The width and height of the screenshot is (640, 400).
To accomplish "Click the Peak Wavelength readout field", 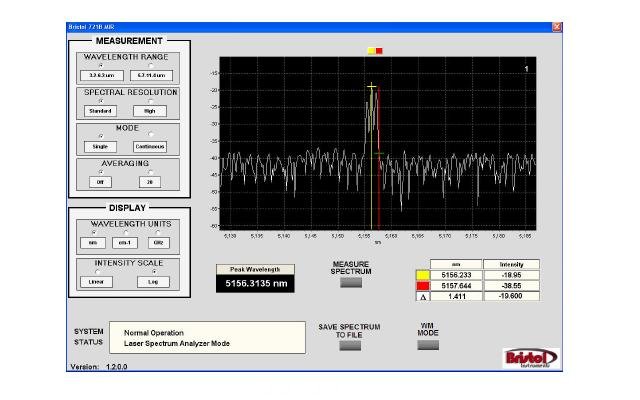I will click(x=257, y=284).
